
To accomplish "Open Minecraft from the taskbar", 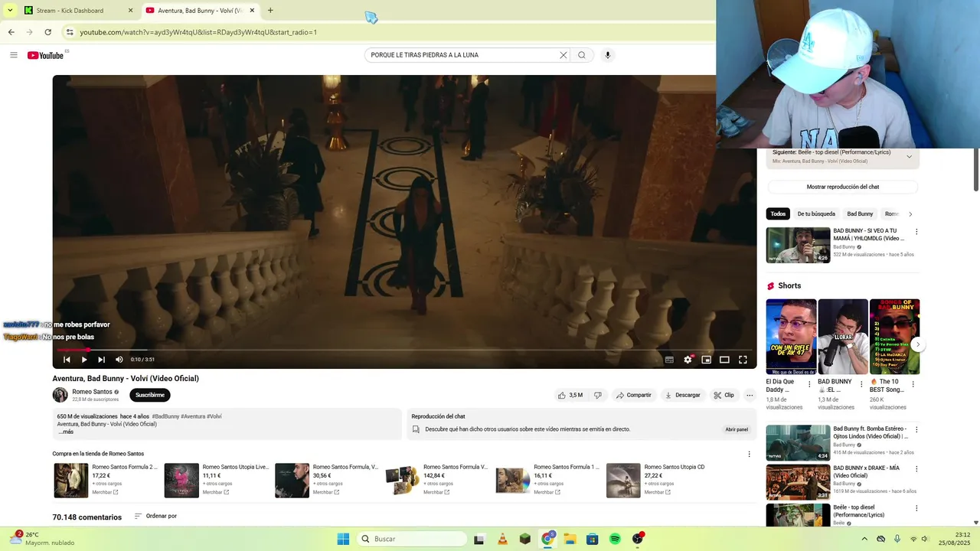I will pos(524,539).
